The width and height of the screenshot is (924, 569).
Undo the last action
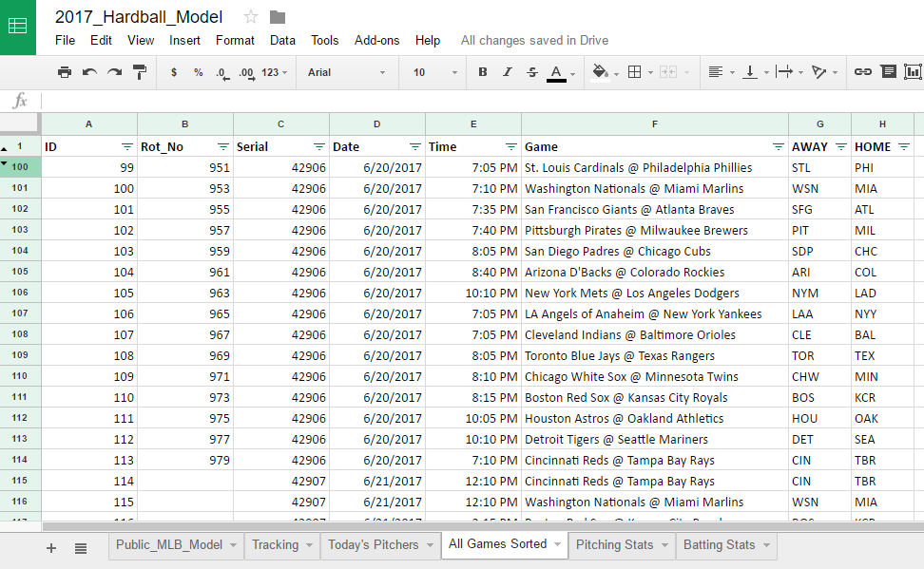pos(89,72)
